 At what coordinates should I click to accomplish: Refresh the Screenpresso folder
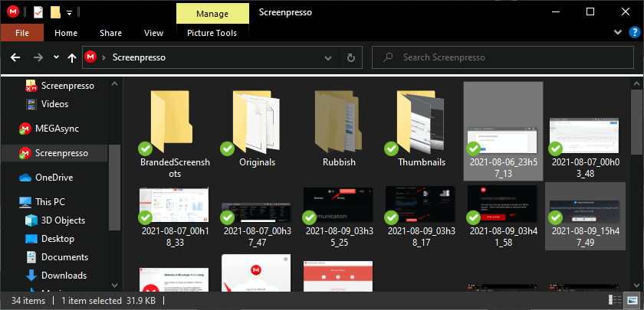coord(351,58)
